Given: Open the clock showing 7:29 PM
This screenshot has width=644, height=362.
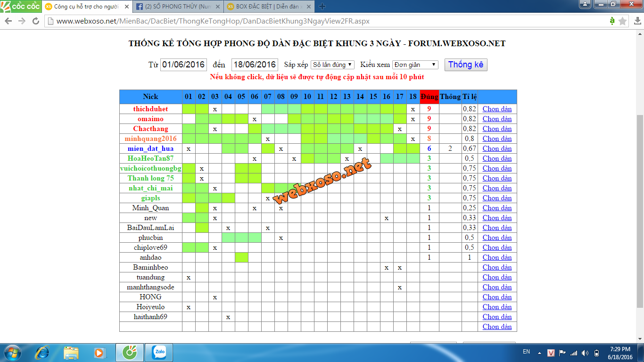Looking at the screenshot, I should click(x=620, y=353).
